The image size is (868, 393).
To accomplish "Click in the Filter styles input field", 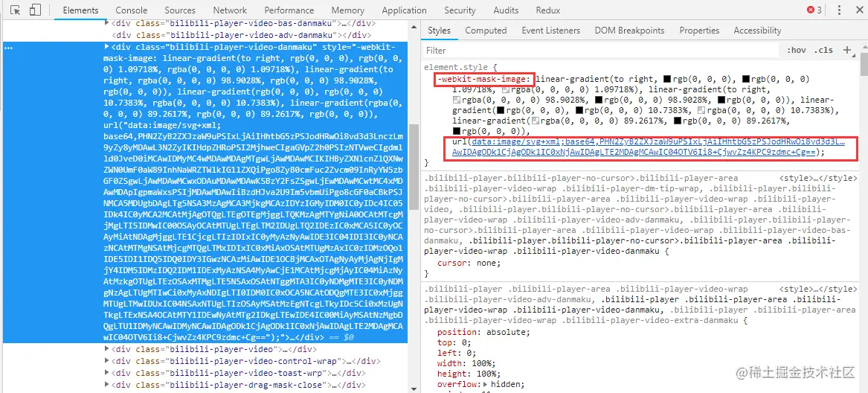I will tap(601, 51).
